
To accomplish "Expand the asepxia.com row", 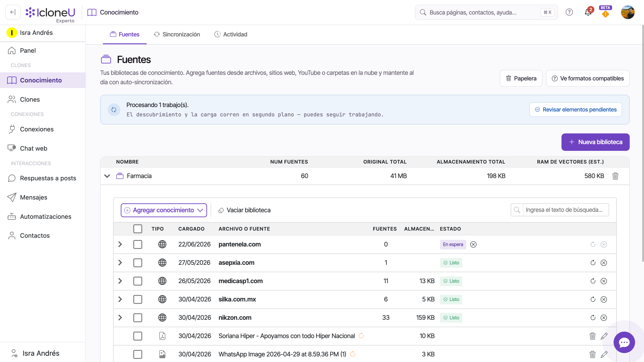I will [x=120, y=263].
